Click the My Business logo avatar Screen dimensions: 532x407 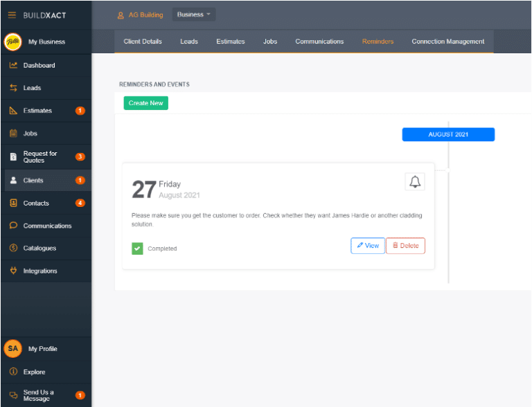13,42
